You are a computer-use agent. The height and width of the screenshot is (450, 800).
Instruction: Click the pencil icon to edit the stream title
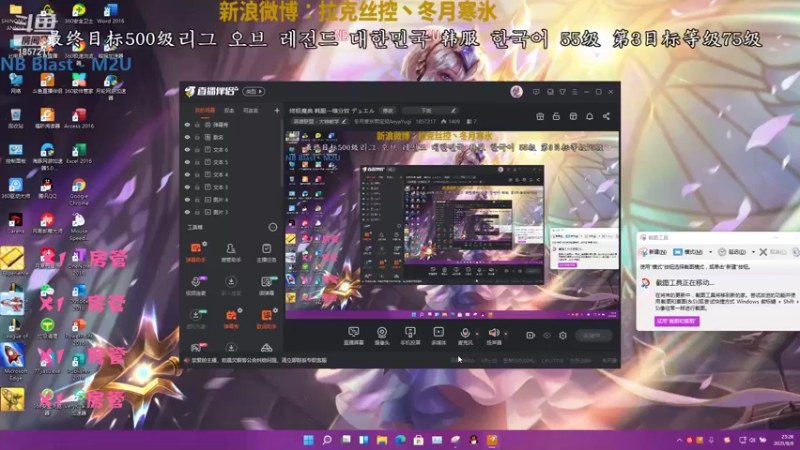point(453,110)
